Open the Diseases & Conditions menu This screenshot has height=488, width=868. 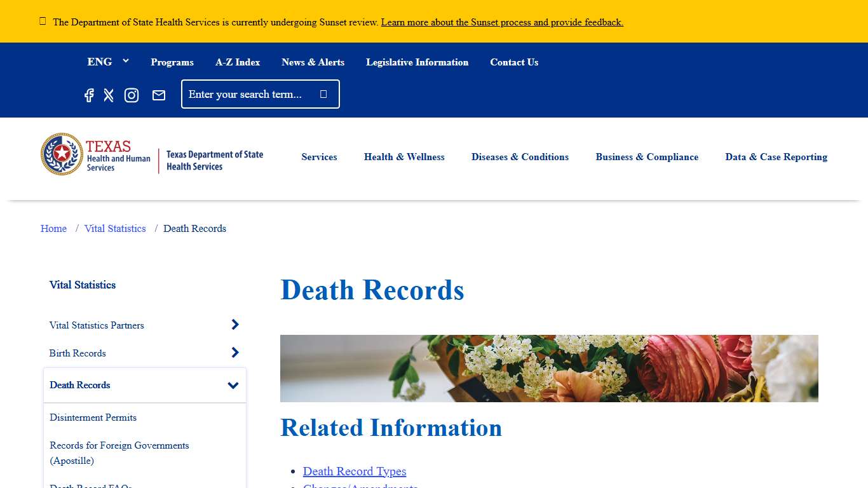coord(520,157)
